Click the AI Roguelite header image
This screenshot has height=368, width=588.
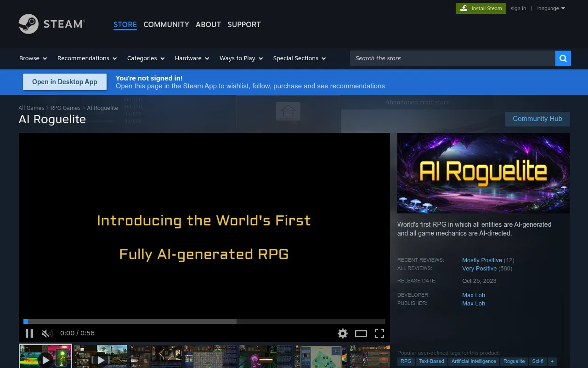[483, 173]
